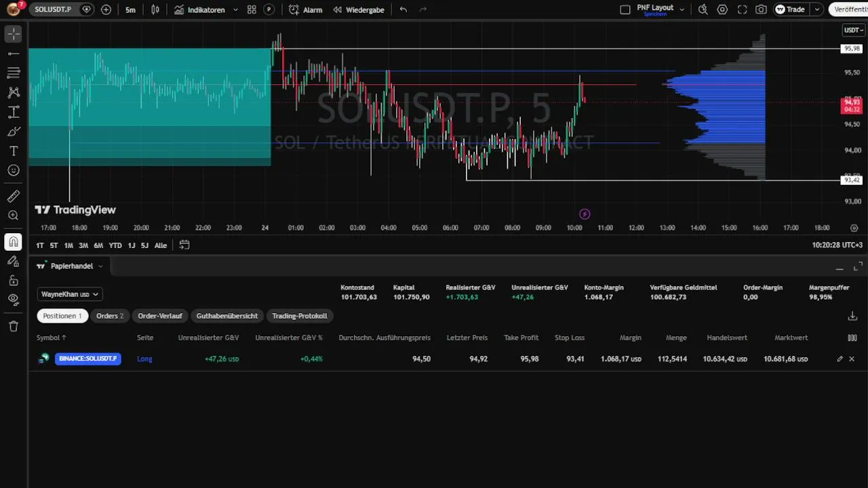868x488 pixels.
Task: Open the 5m interval dropdown
Action: [130, 9]
